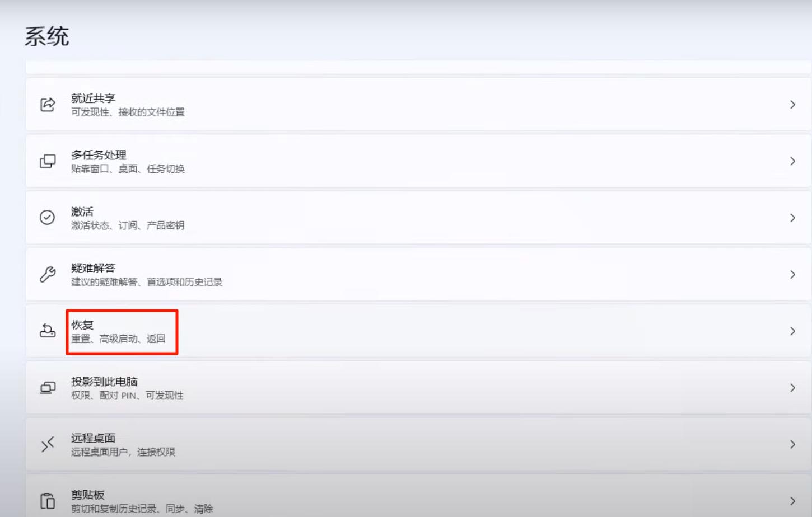Screen dimensions: 812x517
Task: Select the 激活 settings entry label
Action: tap(82, 211)
